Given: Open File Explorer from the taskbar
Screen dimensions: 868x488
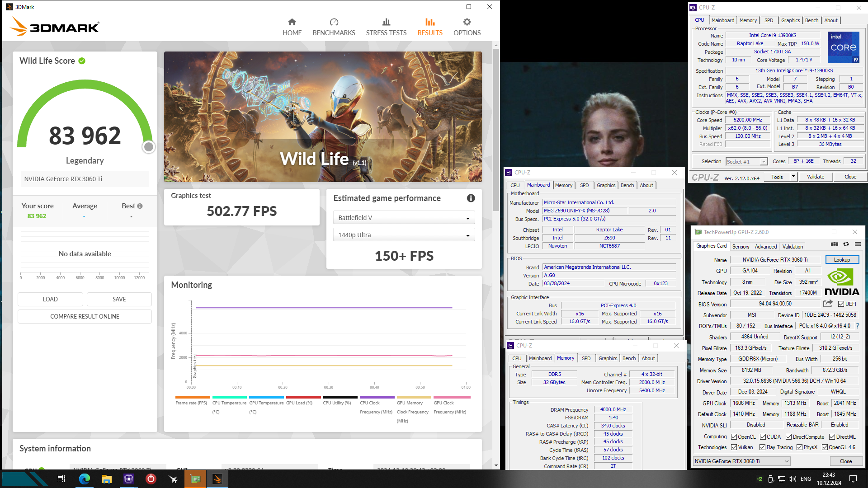Looking at the screenshot, I should [x=107, y=479].
